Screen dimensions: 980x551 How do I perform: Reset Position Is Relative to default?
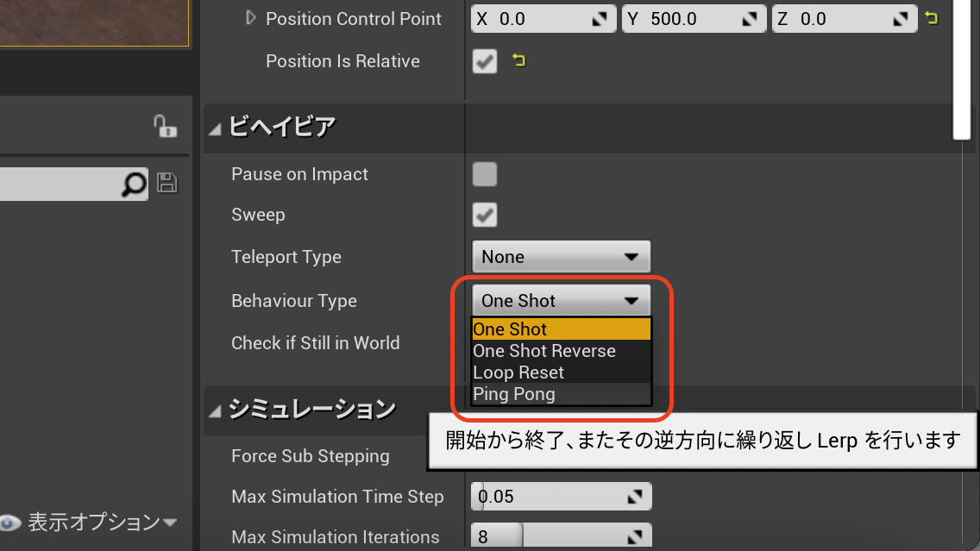[x=518, y=60]
